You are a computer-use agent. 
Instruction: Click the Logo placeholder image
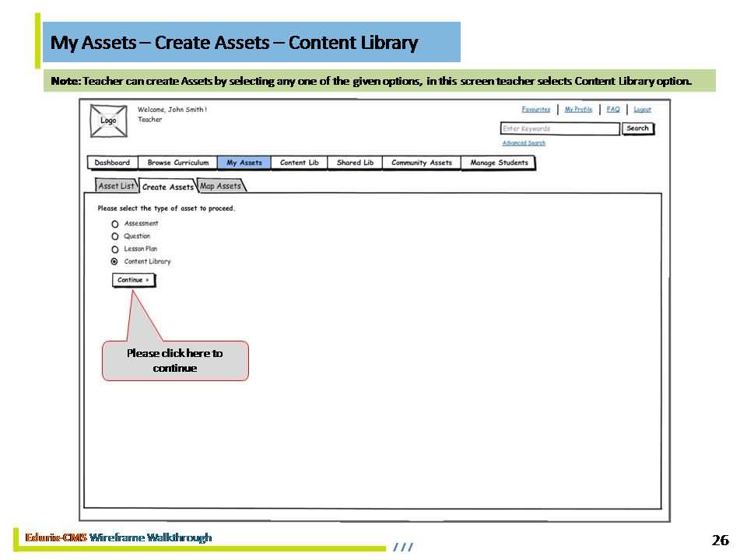pyautogui.click(x=108, y=121)
